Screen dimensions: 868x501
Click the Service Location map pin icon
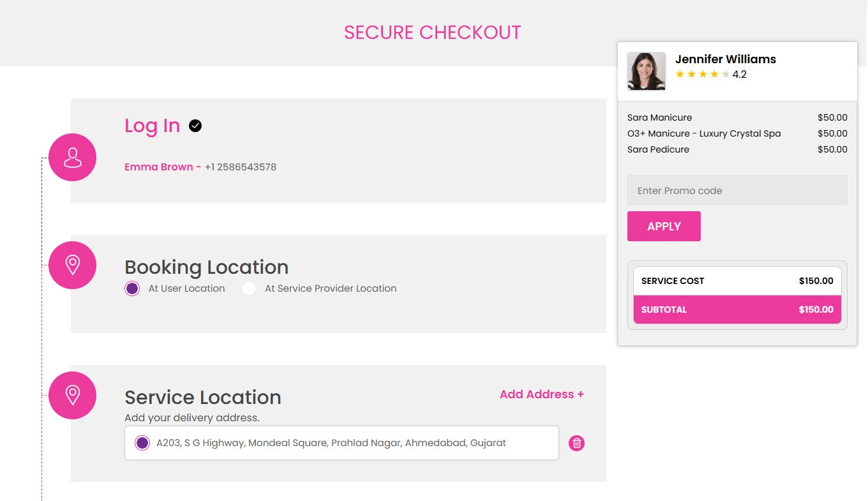point(72,395)
